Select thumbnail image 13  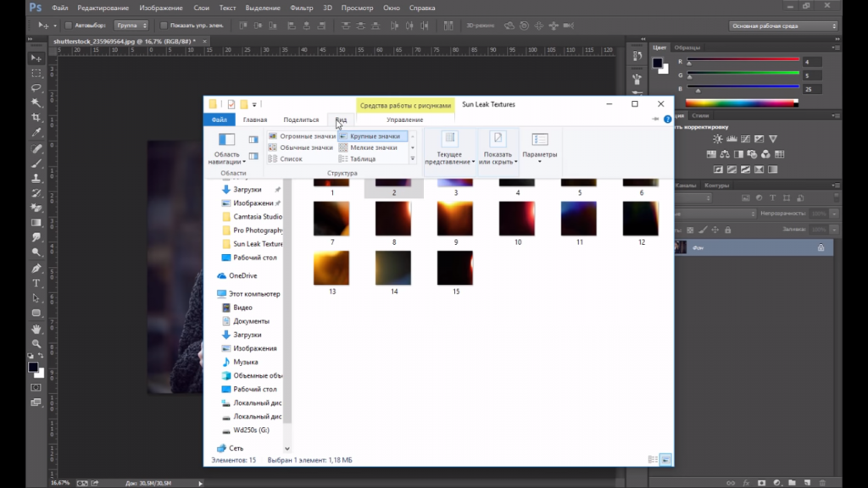[x=331, y=268]
